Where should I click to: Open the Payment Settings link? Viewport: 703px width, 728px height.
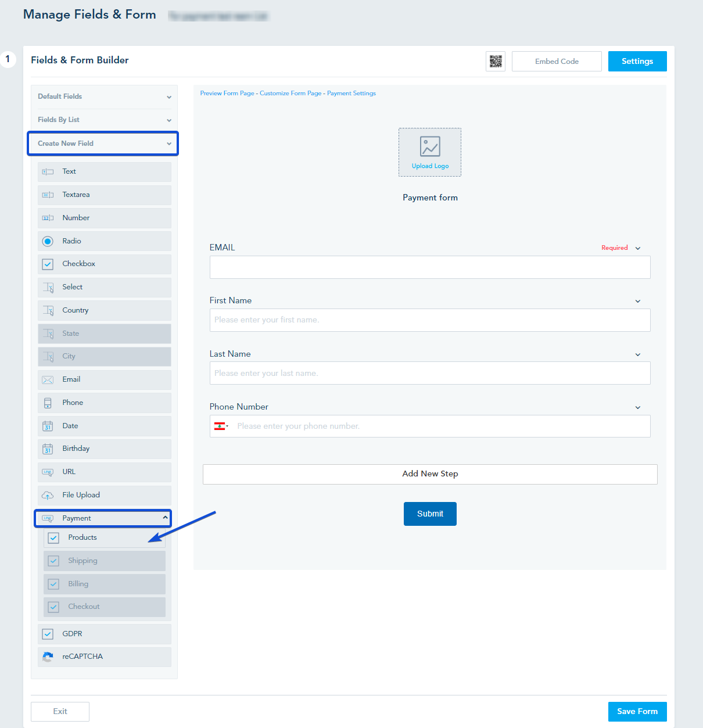pos(351,93)
